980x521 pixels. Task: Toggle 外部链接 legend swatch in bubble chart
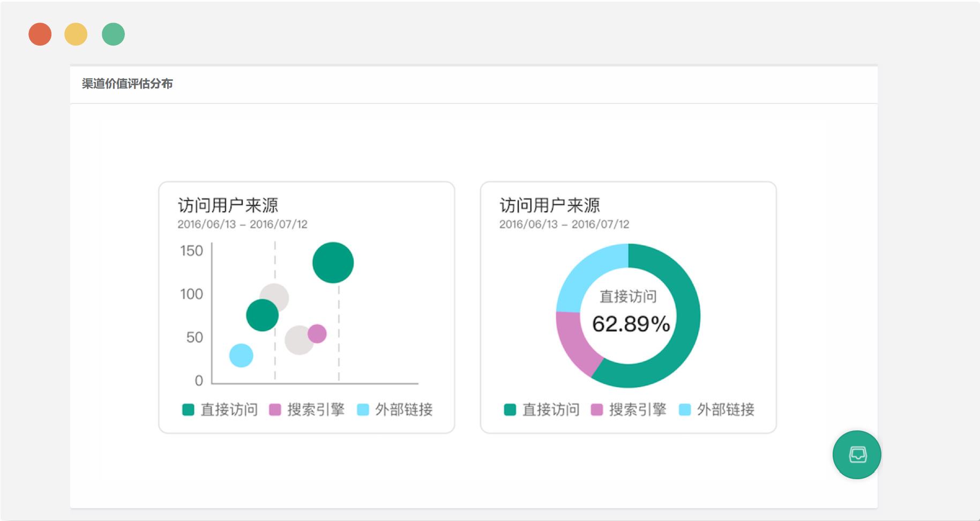point(363,410)
